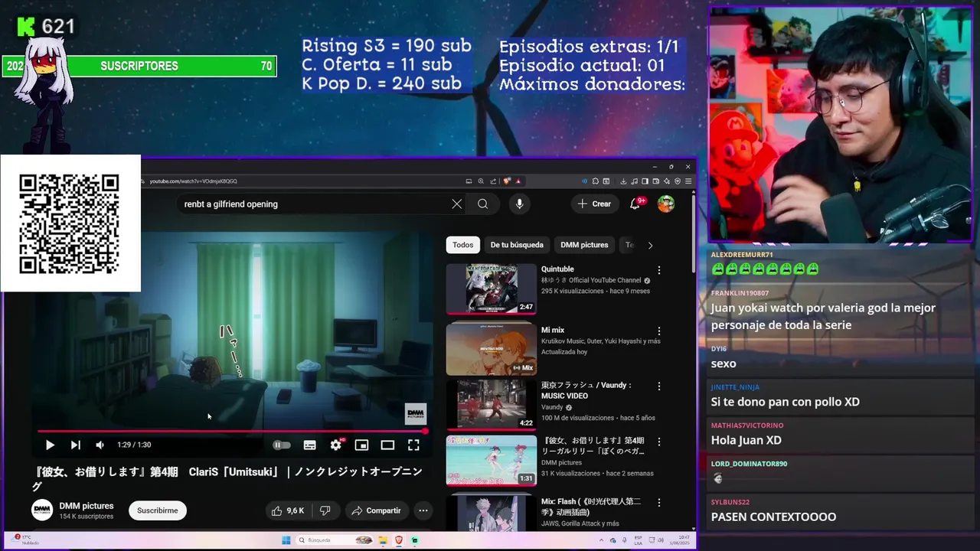Viewport: 980px width, 551px height.
Task: Open Brave Rewards triangle icon
Action: tap(518, 181)
